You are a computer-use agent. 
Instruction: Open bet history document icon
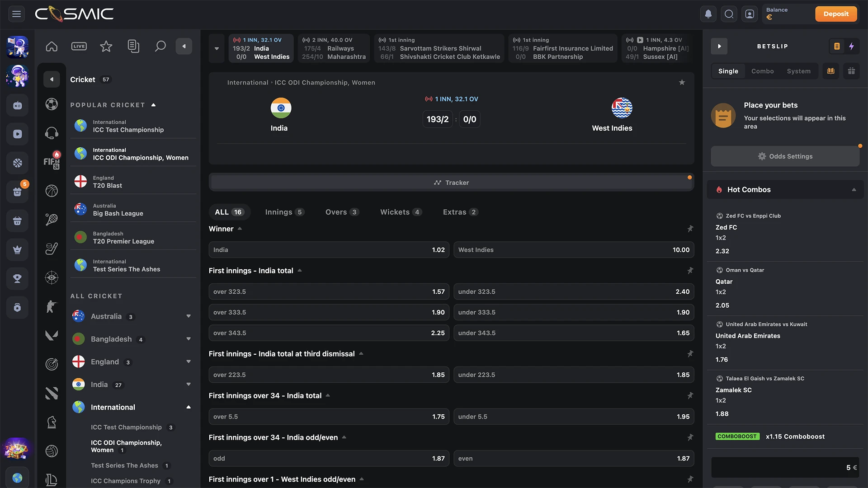133,46
